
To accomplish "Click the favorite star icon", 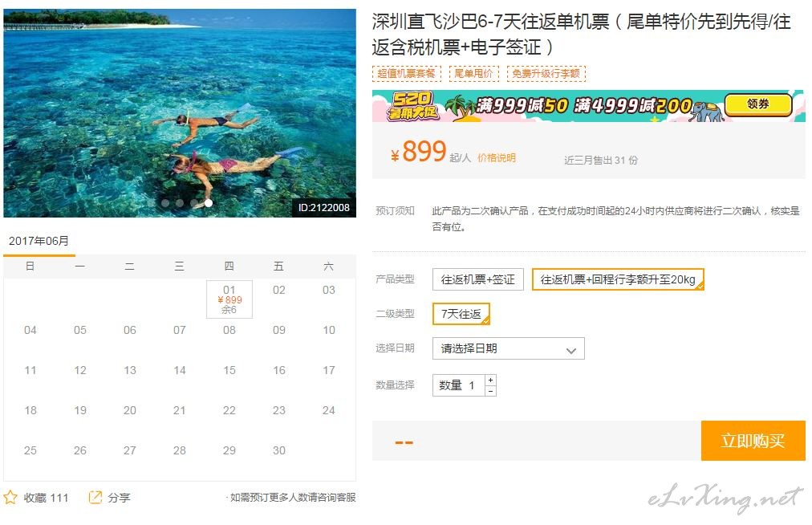I will click(x=10, y=498).
